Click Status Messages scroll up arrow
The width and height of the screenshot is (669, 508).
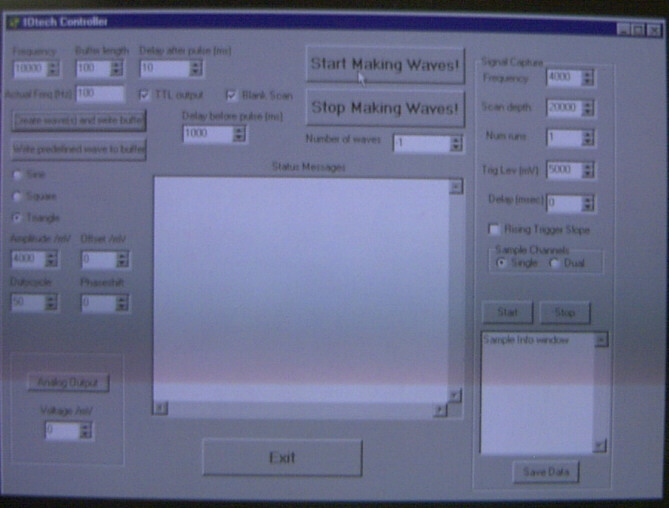pos(456,187)
